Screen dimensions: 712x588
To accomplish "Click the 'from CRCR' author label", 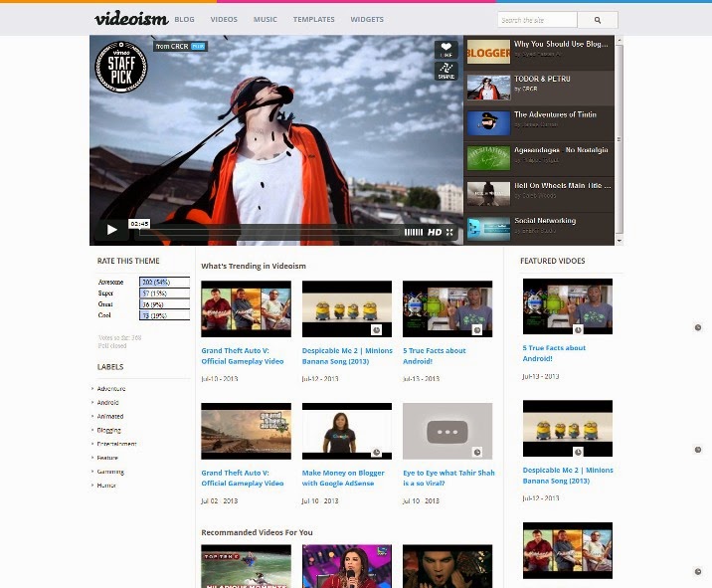I will (180, 47).
